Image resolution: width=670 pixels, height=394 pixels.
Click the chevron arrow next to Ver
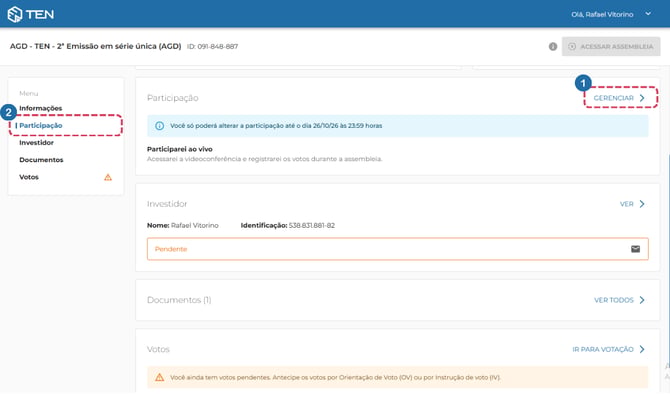pyautogui.click(x=642, y=204)
